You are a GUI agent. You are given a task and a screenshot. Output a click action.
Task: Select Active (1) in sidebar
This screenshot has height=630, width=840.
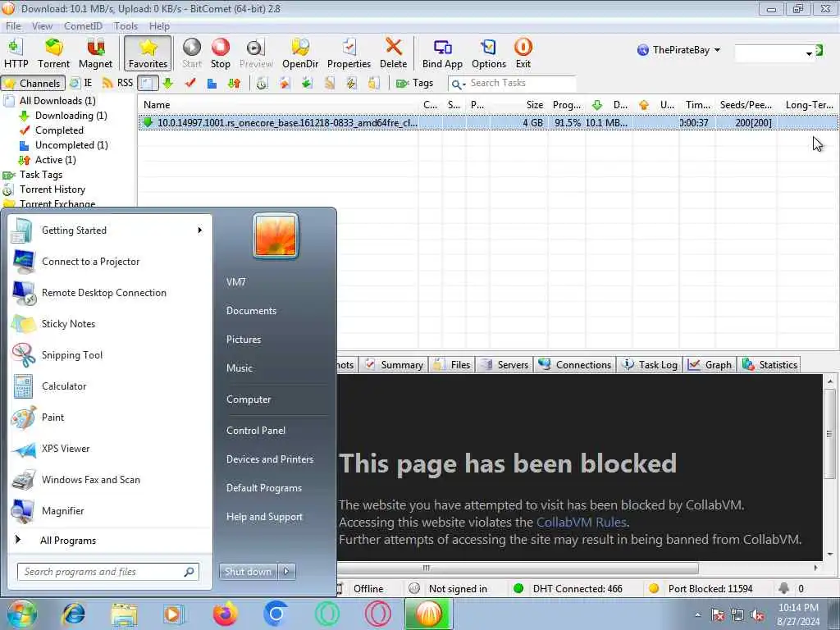pos(55,160)
